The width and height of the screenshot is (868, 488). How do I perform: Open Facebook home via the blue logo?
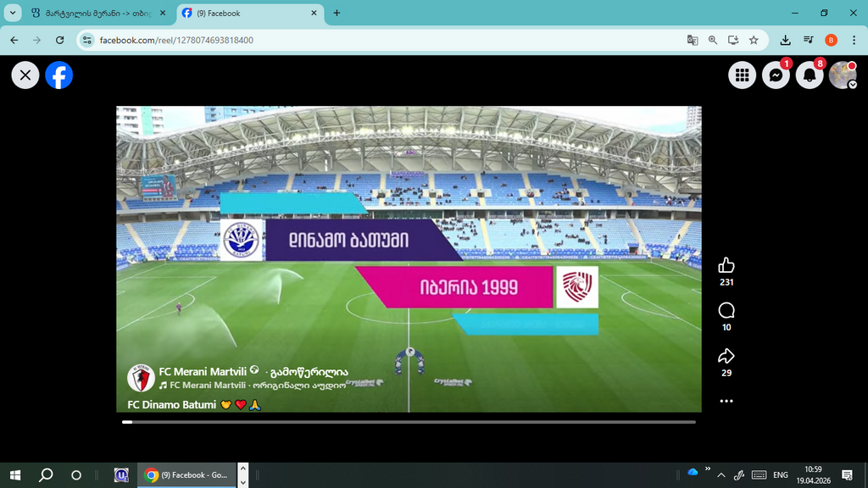click(x=58, y=75)
